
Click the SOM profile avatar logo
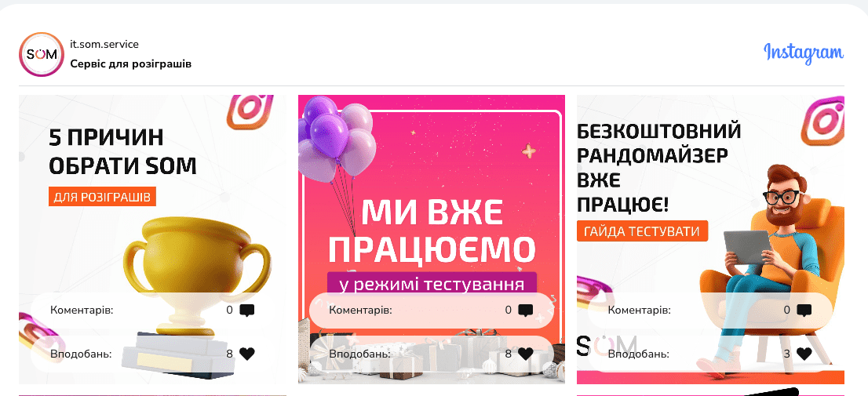(x=42, y=54)
